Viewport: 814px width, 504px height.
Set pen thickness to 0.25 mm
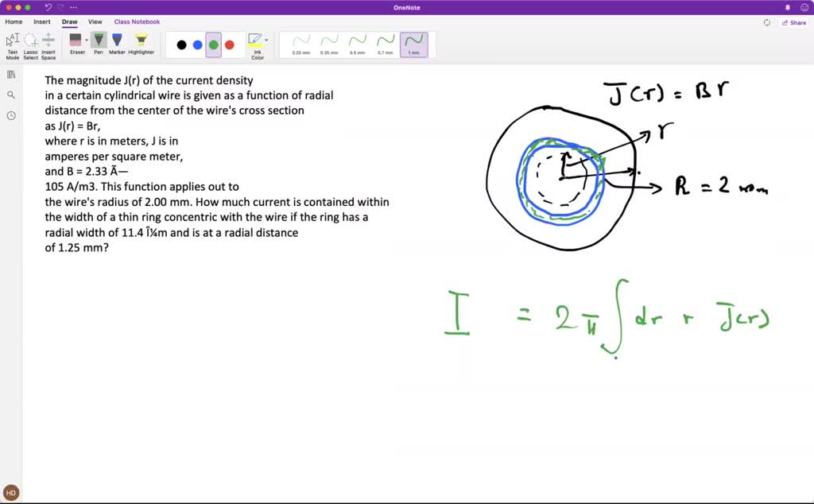click(x=301, y=45)
